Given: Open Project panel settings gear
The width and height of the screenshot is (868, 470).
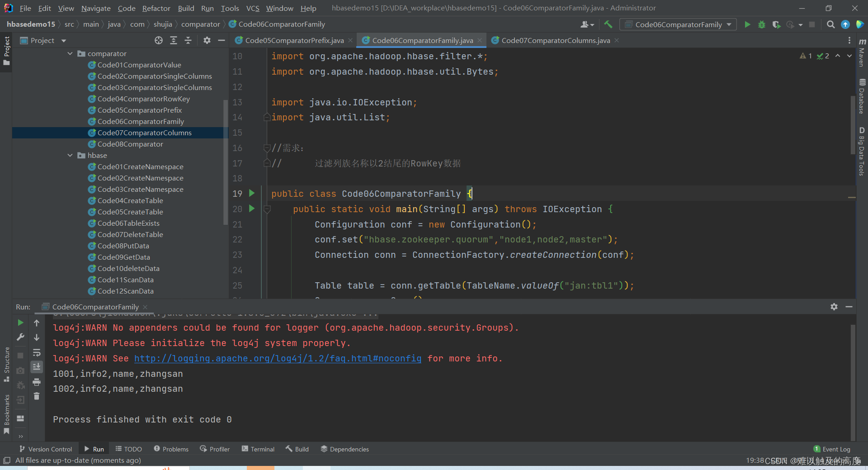Looking at the screenshot, I should pyautogui.click(x=207, y=40).
